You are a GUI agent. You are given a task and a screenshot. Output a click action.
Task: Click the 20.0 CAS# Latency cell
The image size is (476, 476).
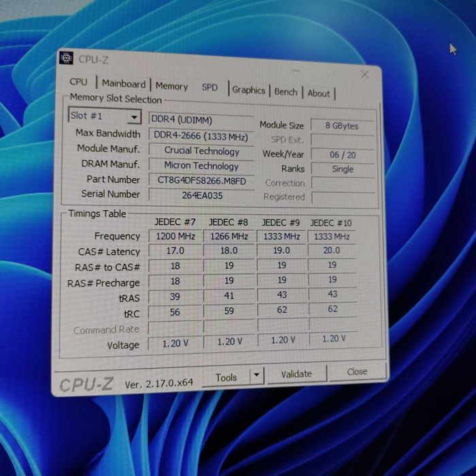click(332, 250)
